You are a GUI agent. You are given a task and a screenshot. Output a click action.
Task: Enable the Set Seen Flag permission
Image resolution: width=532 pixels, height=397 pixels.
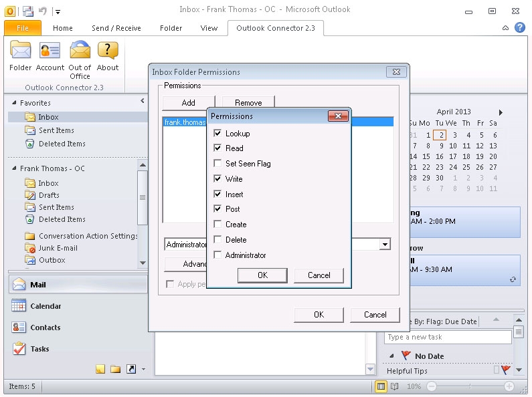click(x=218, y=163)
